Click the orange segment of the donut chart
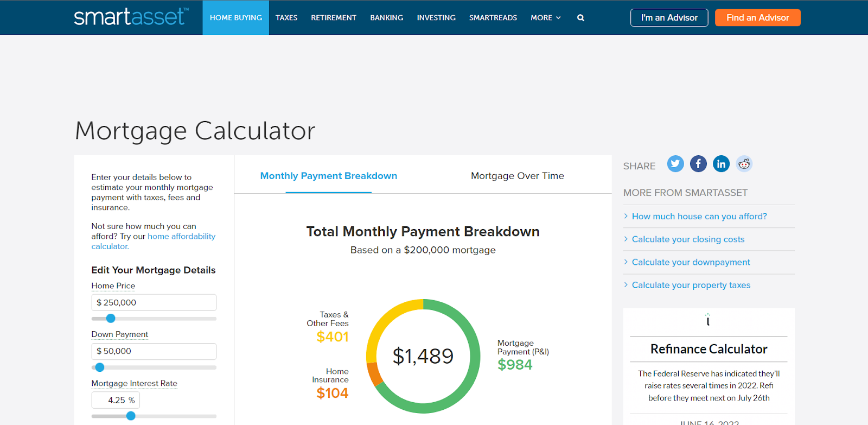The height and width of the screenshot is (425, 868). click(x=374, y=374)
